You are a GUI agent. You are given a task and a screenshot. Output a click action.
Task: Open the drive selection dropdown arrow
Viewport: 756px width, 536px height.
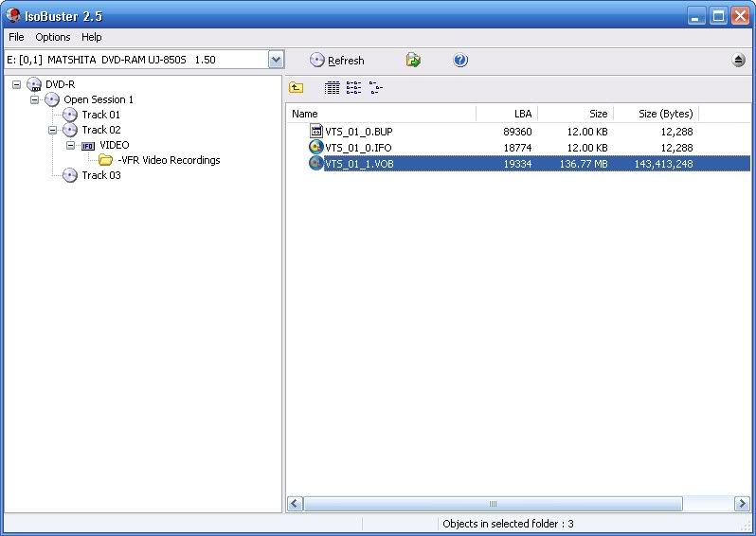(x=276, y=60)
